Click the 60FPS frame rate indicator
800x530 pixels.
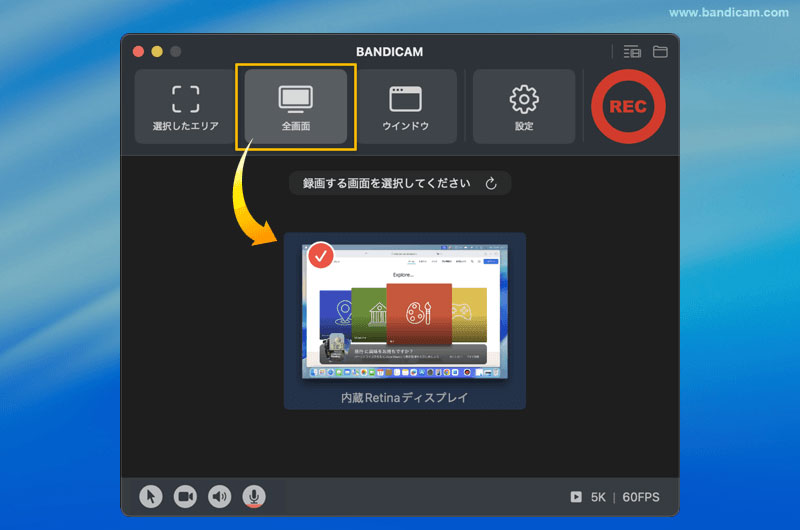click(641, 497)
